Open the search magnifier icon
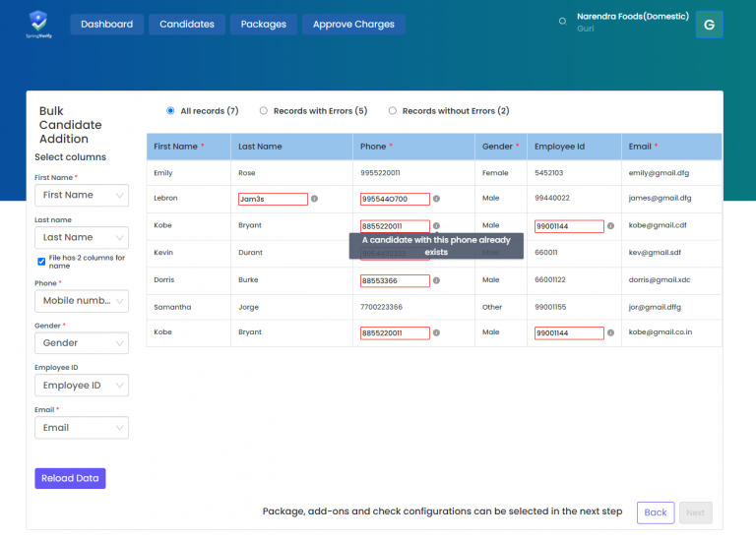Screen dimensions: 756x540 click(x=562, y=22)
